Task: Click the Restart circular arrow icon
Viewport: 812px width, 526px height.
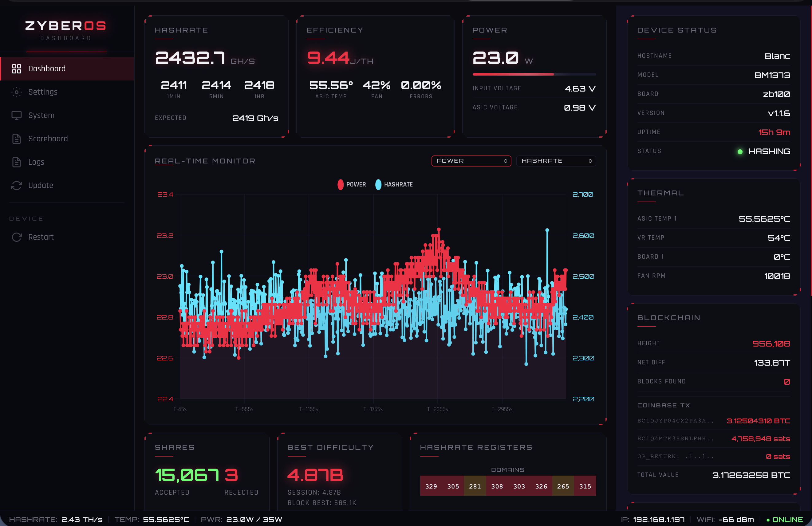Action: pyautogui.click(x=16, y=237)
